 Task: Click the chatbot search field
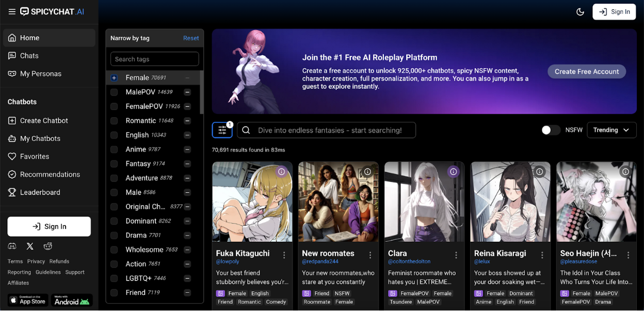click(327, 130)
